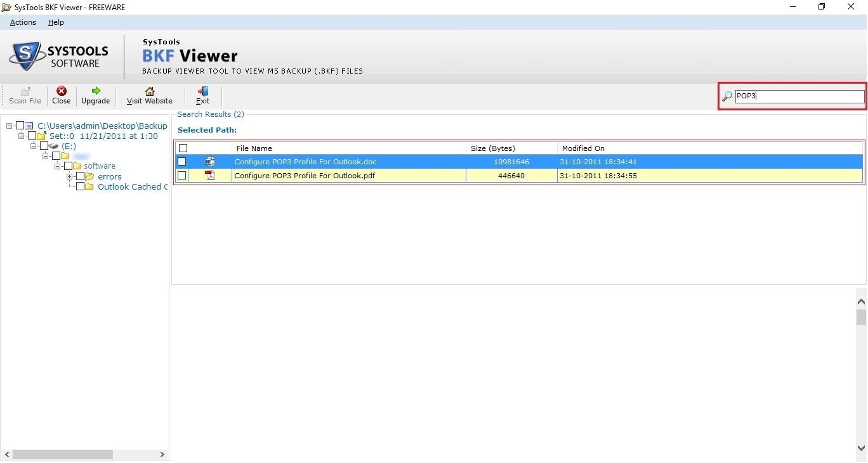Screen dimensions: 868x463
Task: Open the Help menu
Action: [56, 22]
